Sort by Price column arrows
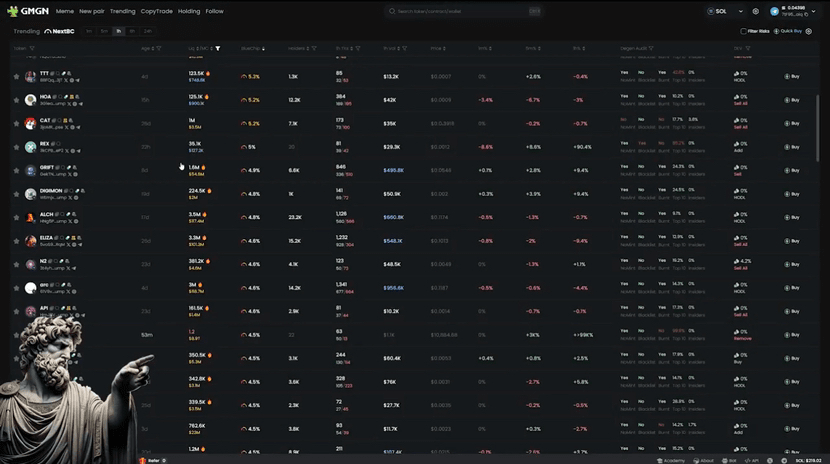 coord(446,48)
